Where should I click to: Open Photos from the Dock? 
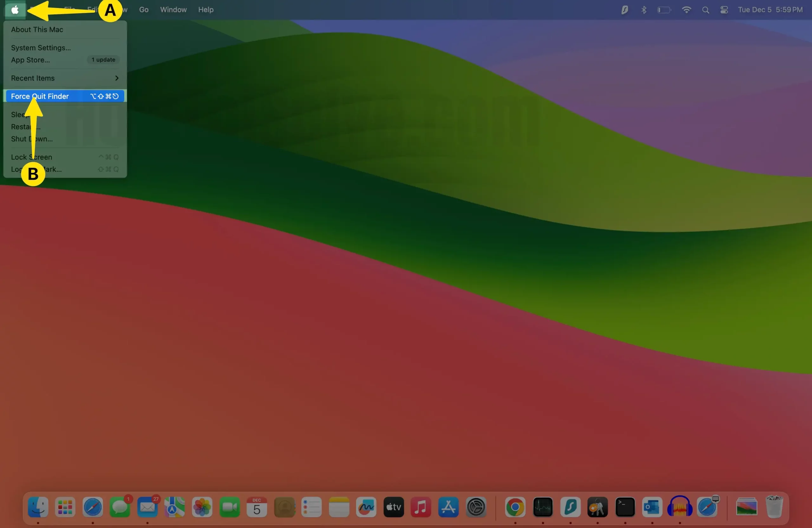(202, 507)
